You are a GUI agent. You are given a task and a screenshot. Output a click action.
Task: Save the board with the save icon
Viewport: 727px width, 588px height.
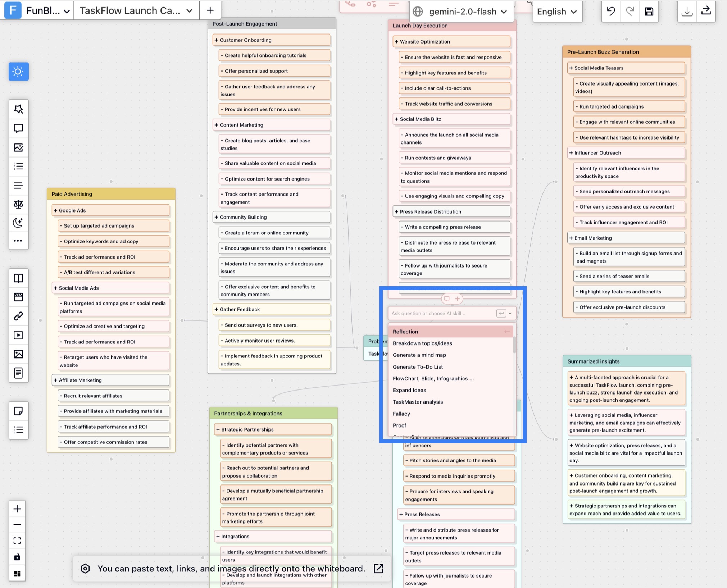point(649,11)
